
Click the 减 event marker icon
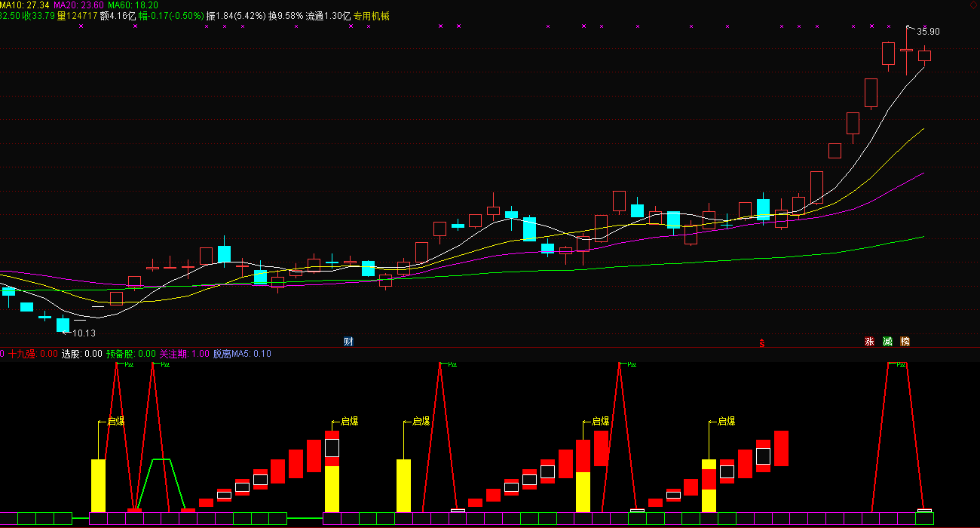(x=887, y=342)
